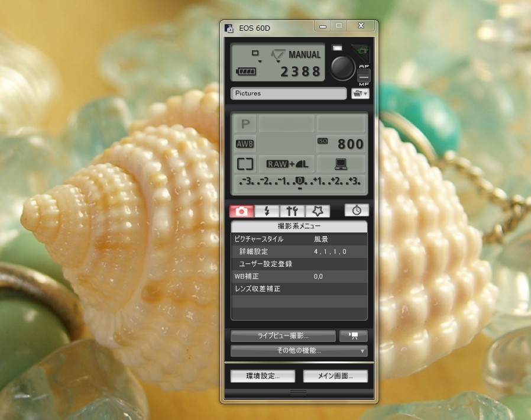The width and height of the screenshot is (531, 420).
Task: Click the メイン画面 button
Action: (335, 376)
